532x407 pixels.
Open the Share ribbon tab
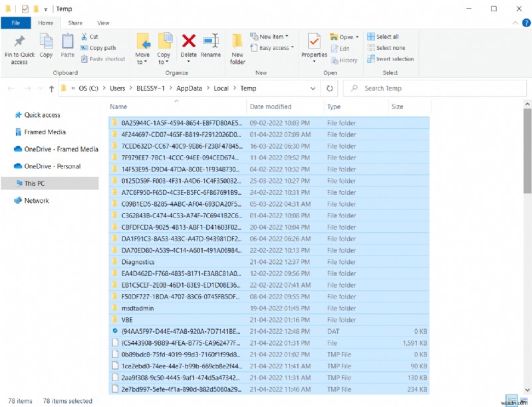pos(75,22)
